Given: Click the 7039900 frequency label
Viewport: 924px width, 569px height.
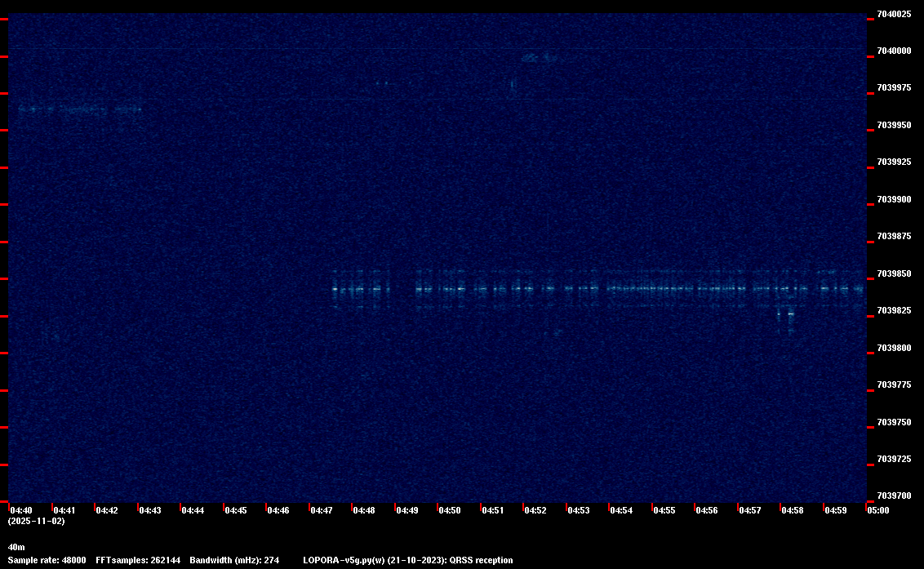Looking at the screenshot, I should (894, 199).
